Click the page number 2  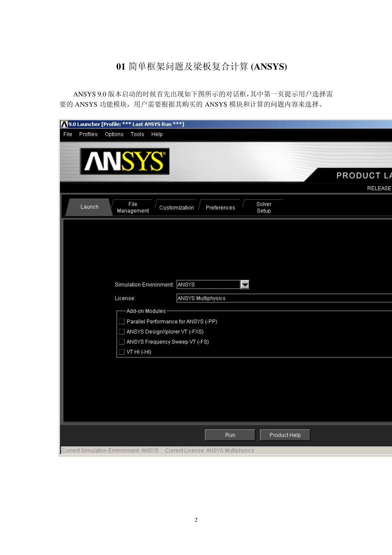click(196, 520)
